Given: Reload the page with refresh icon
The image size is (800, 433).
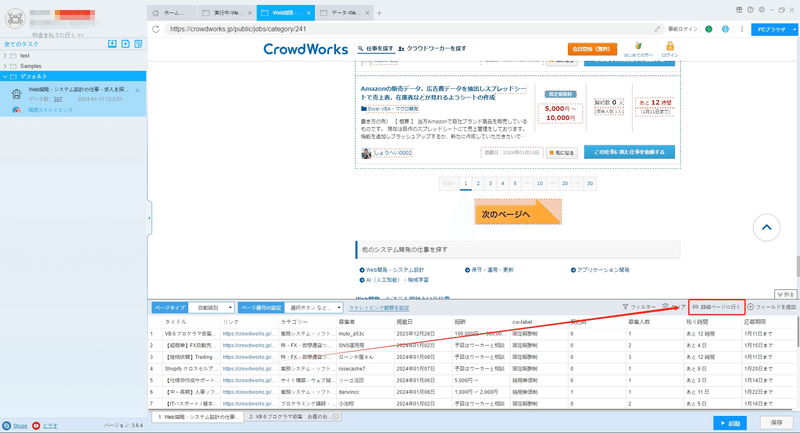Looking at the screenshot, I should tap(156, 29).
